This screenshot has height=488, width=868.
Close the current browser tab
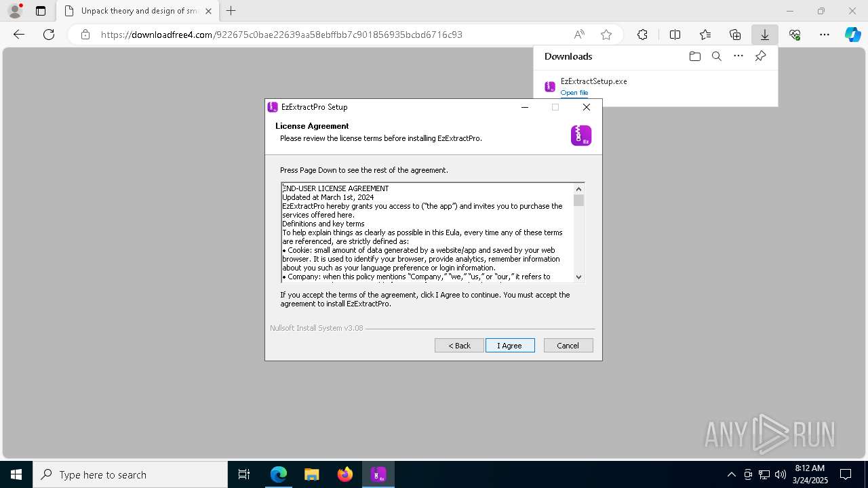[208, 11]
